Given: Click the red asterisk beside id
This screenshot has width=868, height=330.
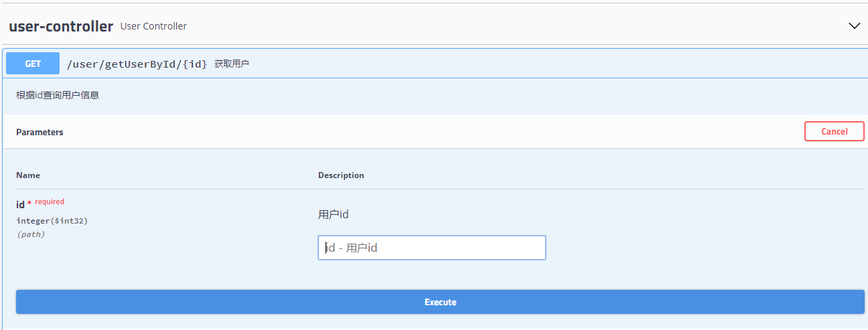Looking at the screenshot, I should pos(29,203).
